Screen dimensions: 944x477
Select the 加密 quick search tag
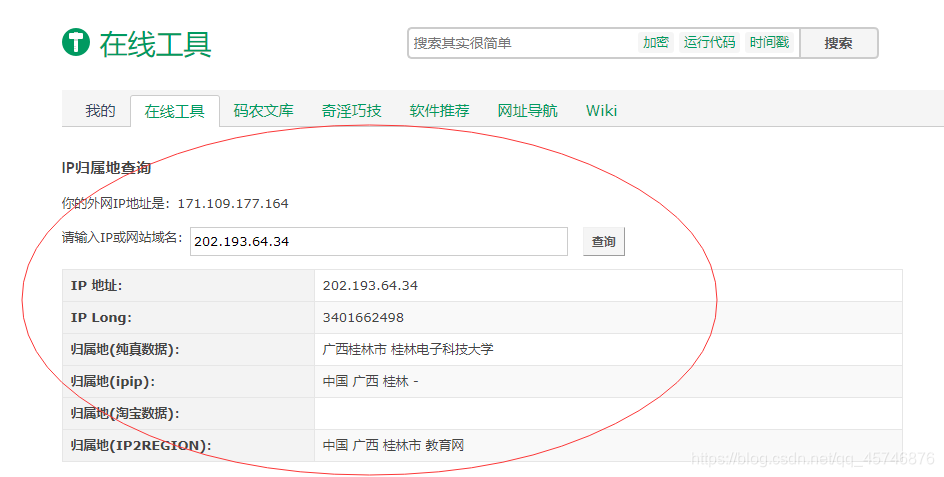click(656, 42)
